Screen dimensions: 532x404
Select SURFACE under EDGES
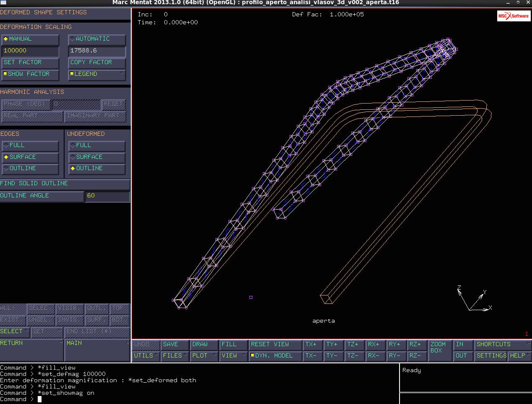click(x=30, y=157)
